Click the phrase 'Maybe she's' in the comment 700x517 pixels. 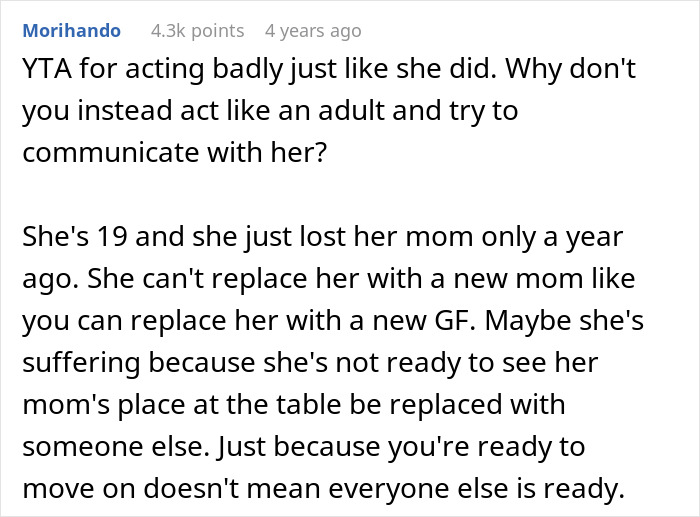coord(564,321)
